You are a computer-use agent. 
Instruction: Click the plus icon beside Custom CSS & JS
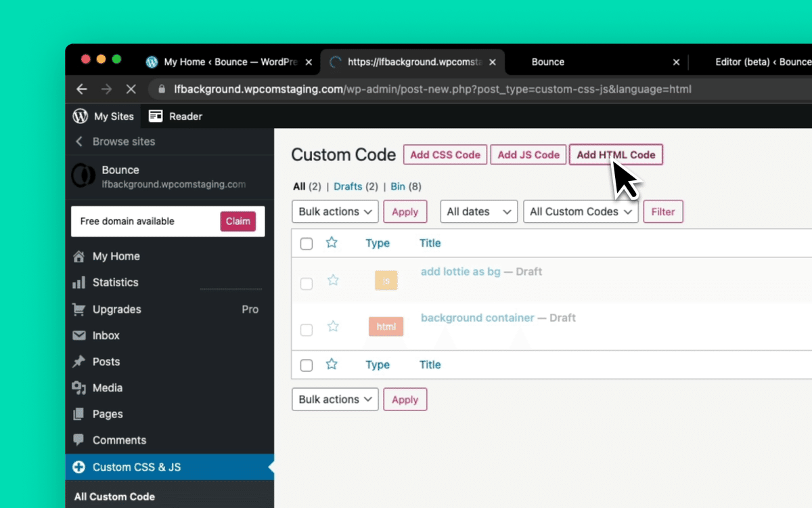tap(79, 467)
